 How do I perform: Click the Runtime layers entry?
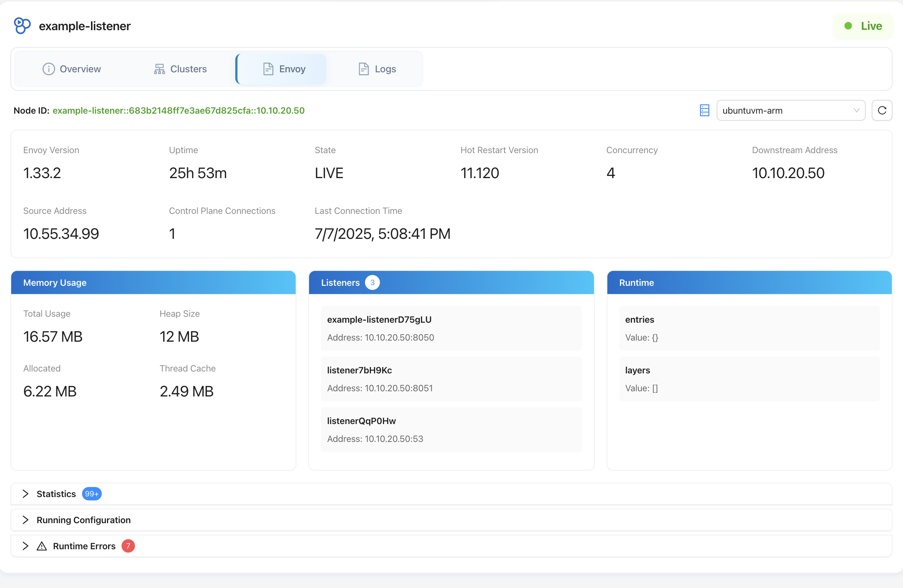coord(749,379)
